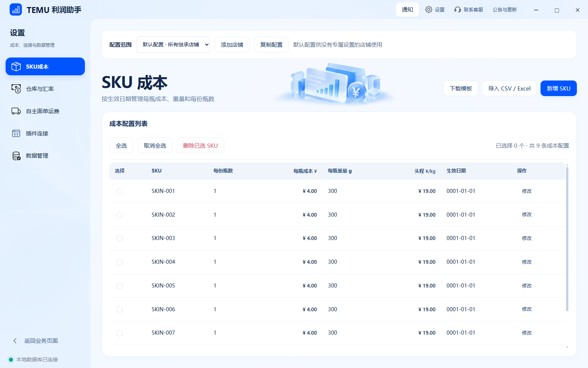
Task: Click 导入 CSV / Excel button
Action: [509, 88]
